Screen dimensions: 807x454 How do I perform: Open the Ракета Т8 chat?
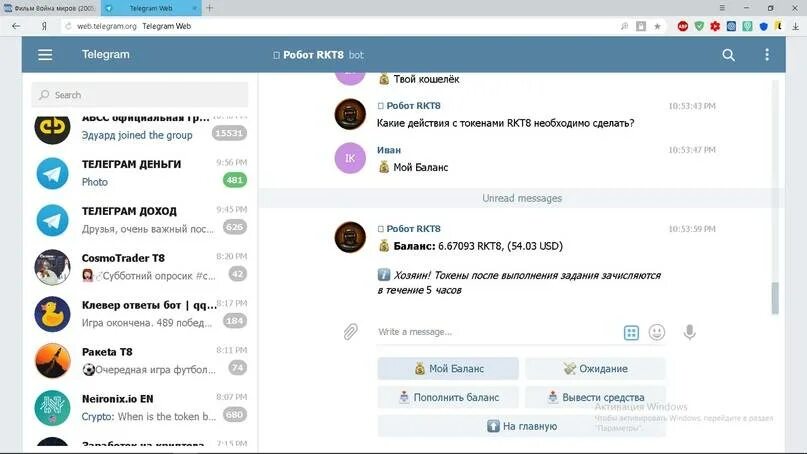pos(139,360)
